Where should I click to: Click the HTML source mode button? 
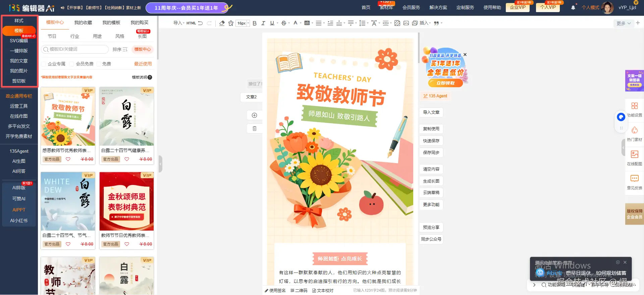(191, 23)
